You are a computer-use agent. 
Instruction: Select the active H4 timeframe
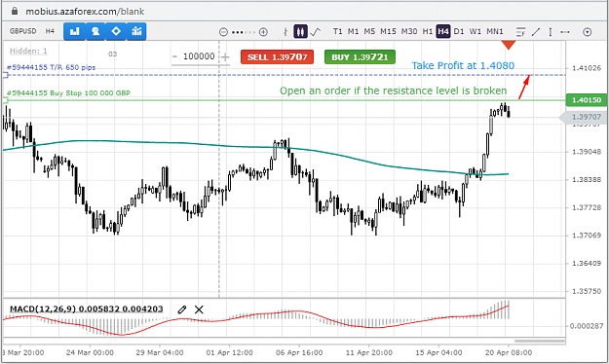(443, 31)
